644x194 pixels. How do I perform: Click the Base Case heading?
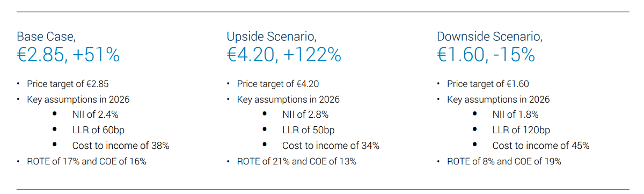46,37
